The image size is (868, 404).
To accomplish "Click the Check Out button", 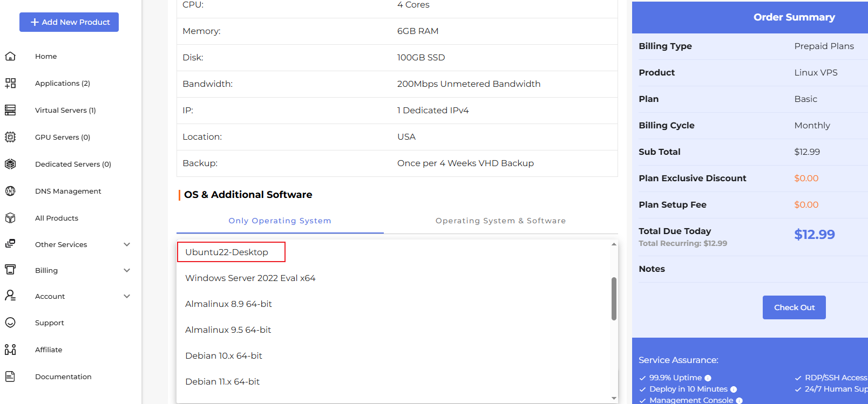I will (x=794, y=307).
